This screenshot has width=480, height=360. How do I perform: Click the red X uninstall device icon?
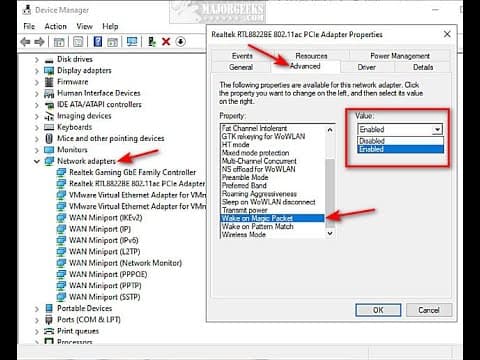[166, 42]
